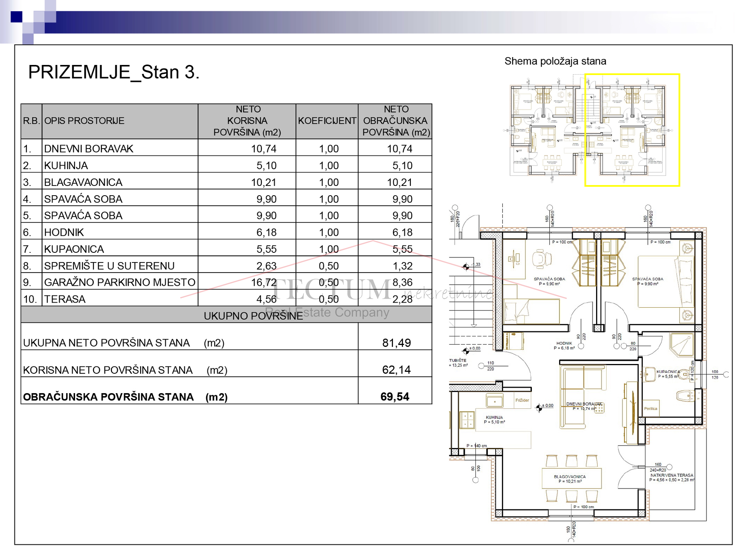This screenshot has height=560, width=747.
Task: Click the PRIZEMLJE_Stan 3. title
Action: [x=114, y=72]
